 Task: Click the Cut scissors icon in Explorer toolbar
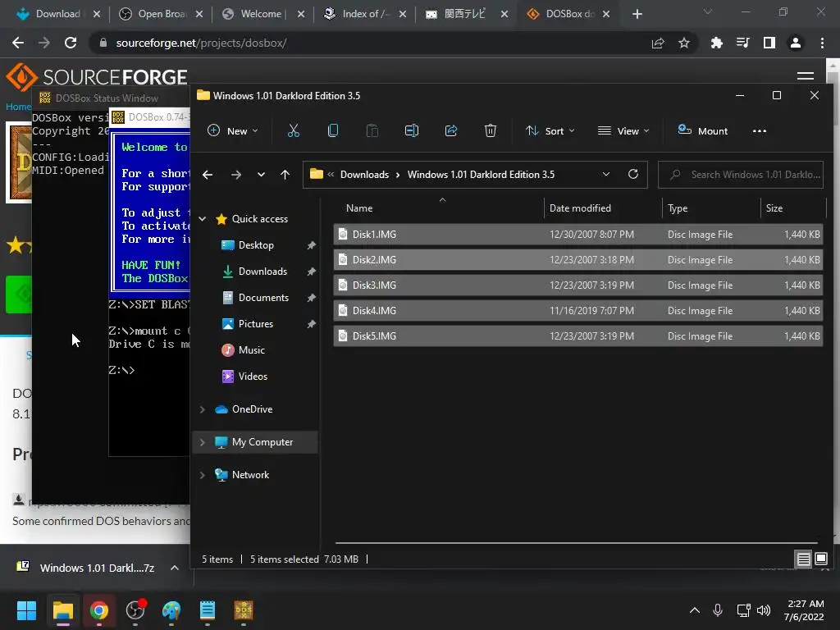coord(293,130)
